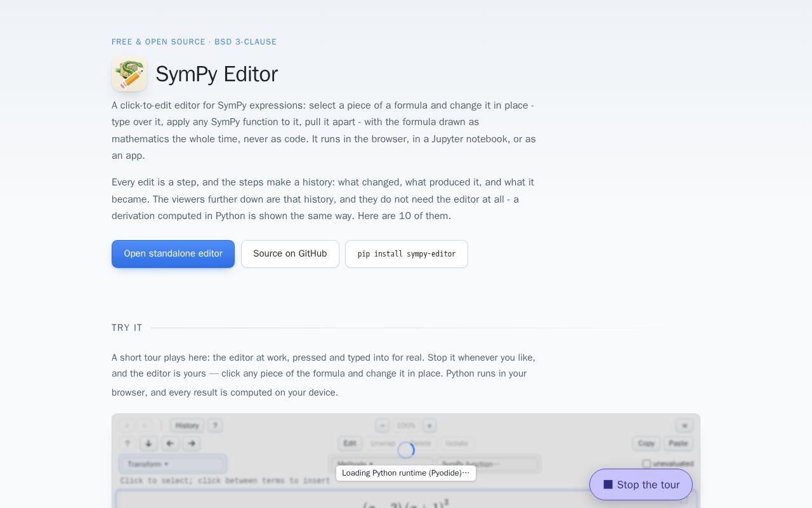The image size is (812, 508).
Task: Click the up arrow navigation button
Action: [128, 443]
